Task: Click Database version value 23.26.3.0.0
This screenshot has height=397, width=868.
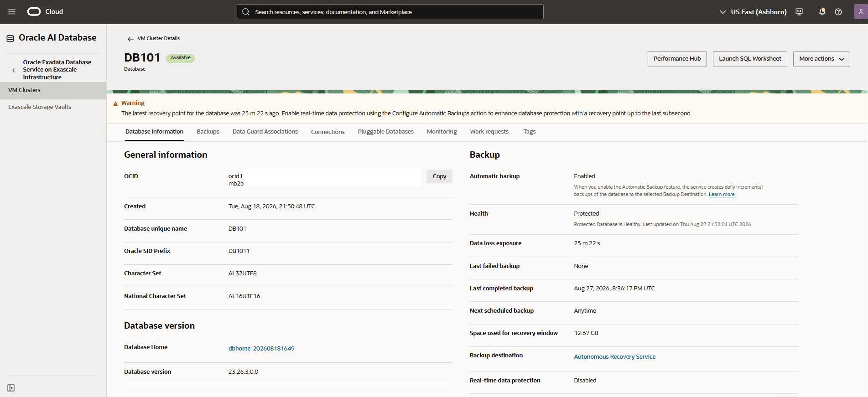Action: click(243, 372)
